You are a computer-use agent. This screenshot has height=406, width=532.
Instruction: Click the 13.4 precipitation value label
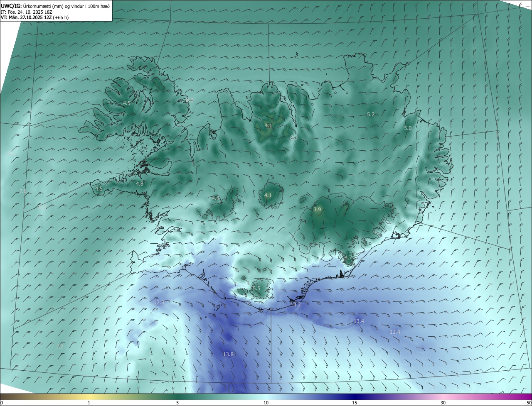(359, 321)
